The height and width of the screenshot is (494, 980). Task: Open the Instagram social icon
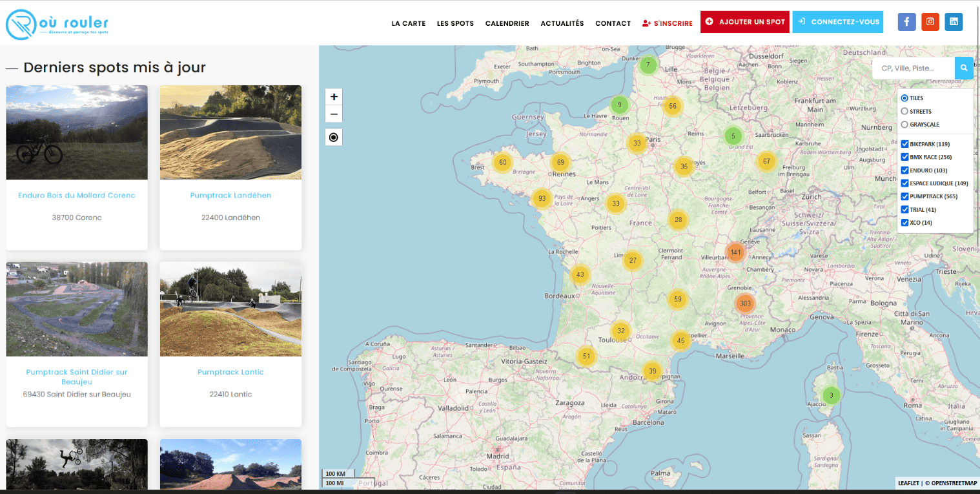930,21
